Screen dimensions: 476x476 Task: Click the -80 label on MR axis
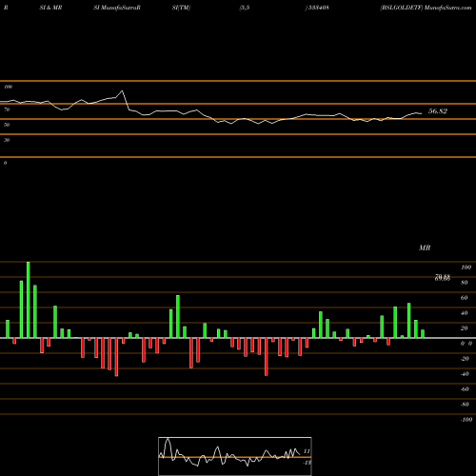(465, 405)
